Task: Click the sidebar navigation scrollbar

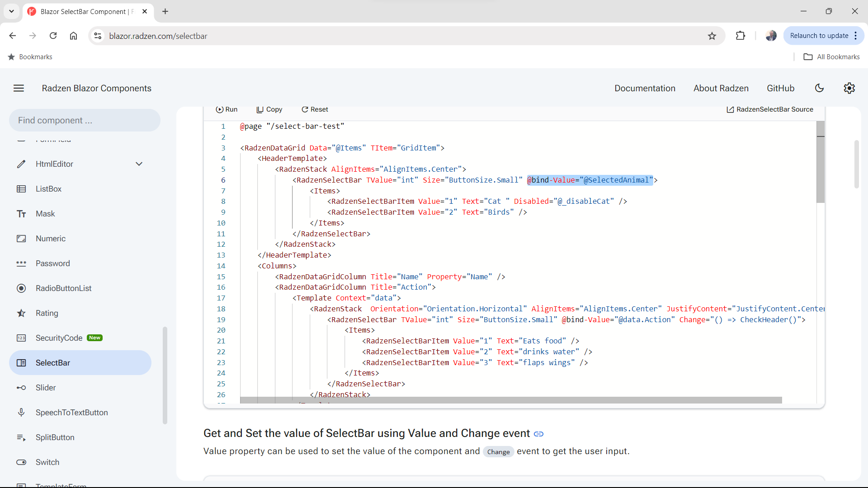Action: coord(165,375)
